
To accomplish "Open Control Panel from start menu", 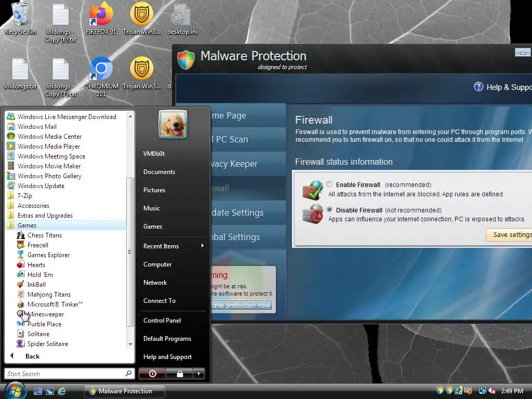I will (x=162, y=320).
